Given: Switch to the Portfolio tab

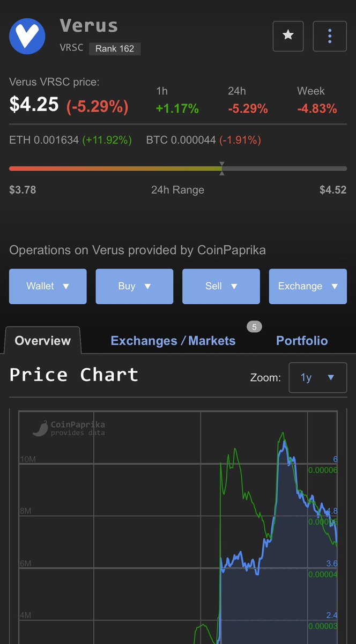Looking at the screenshot, I should (302, 341).
